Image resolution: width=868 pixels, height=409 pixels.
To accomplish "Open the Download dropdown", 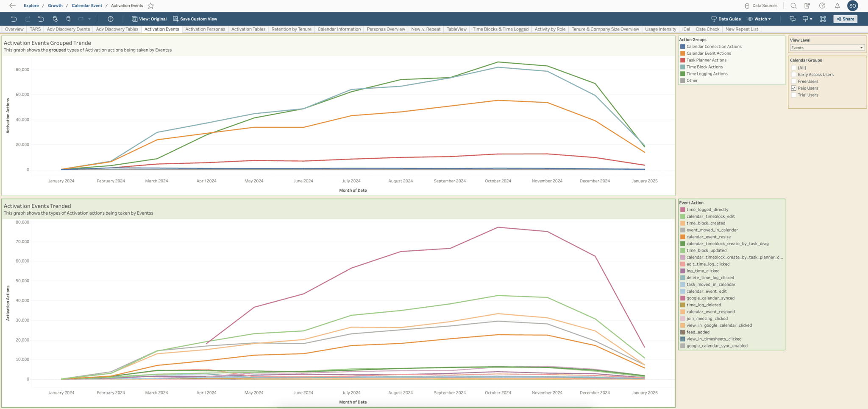I will click(x=807, y=19).
